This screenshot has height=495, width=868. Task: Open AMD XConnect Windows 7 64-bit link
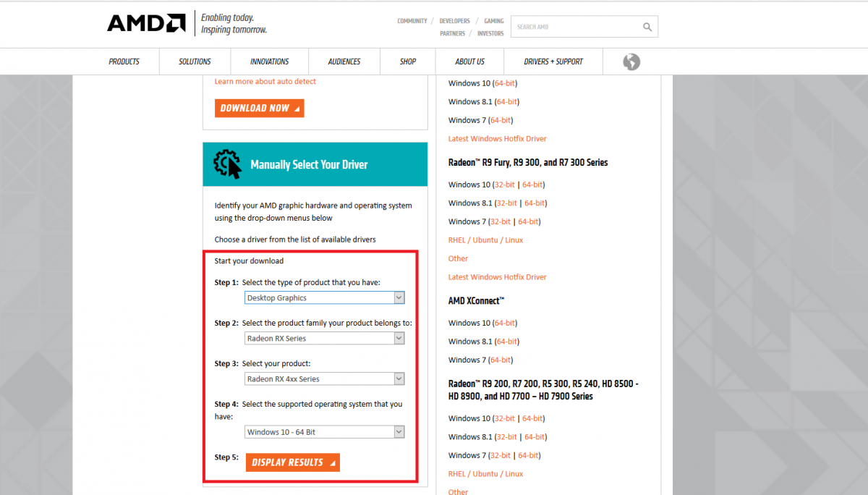pyautogui.click(x=501, y=360)
